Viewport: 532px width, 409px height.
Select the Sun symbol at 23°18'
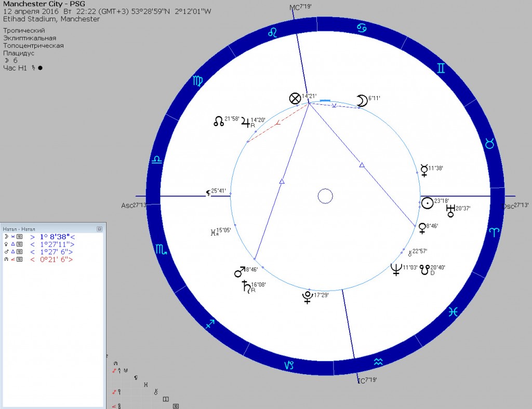[x=427, y=203]
